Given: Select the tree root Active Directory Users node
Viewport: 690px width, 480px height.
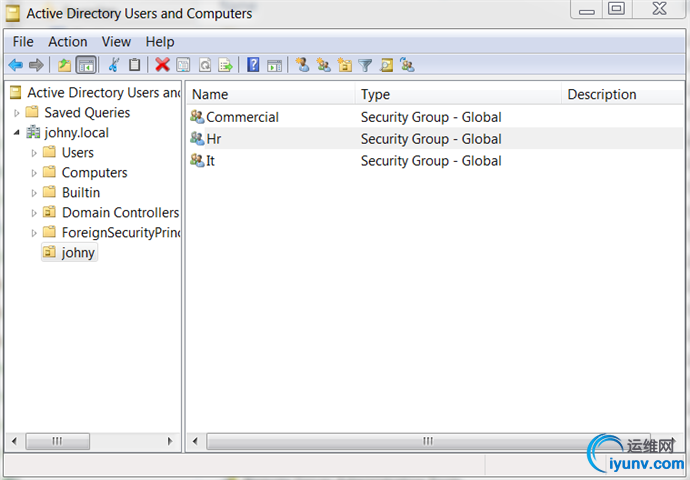Looking at the screenshot, I should pos(104,92).
